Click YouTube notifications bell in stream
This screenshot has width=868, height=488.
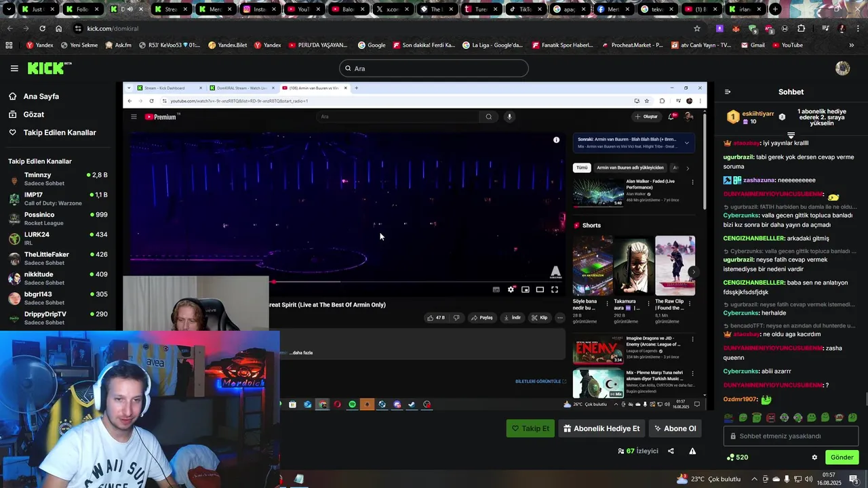[x=671, y=117]
